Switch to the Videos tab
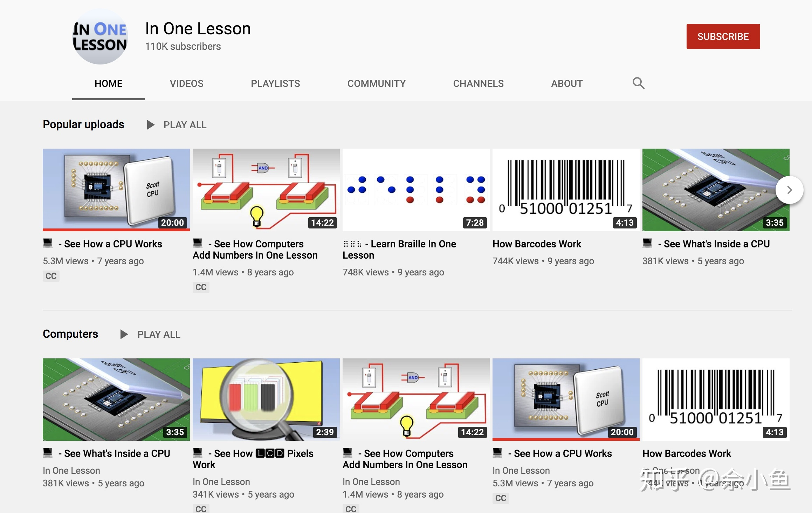 coord(186,83)
